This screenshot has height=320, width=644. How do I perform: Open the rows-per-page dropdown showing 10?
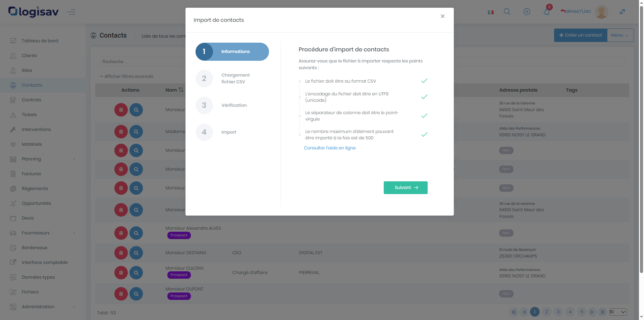click(x=618, y=312)
